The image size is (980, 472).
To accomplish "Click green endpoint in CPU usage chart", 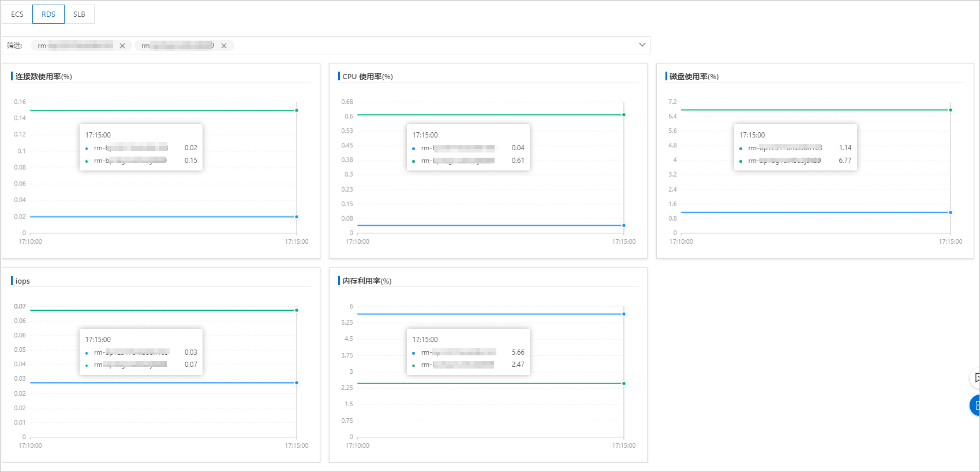I will coord(624,115).
